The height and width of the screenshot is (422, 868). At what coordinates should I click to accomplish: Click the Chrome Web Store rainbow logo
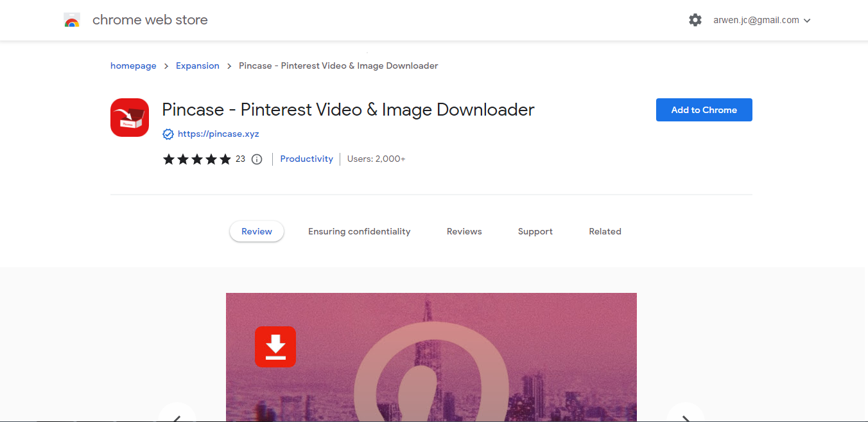coord(72,20)
